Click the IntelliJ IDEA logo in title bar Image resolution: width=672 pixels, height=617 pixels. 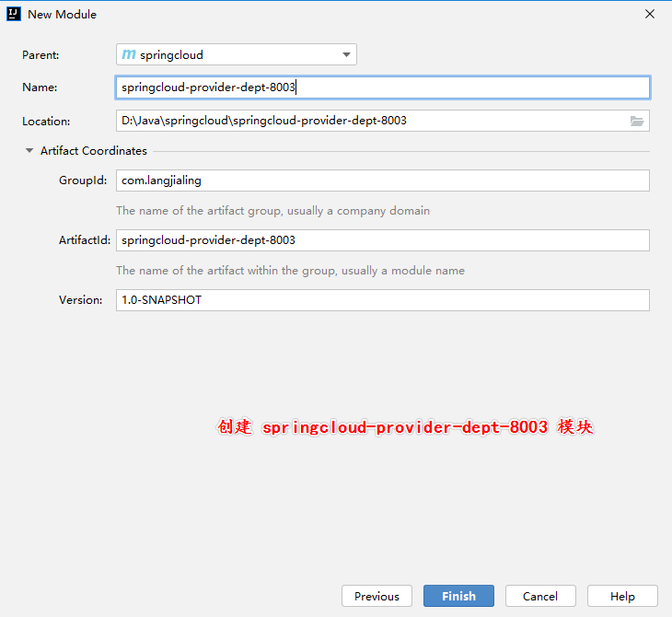14,14
